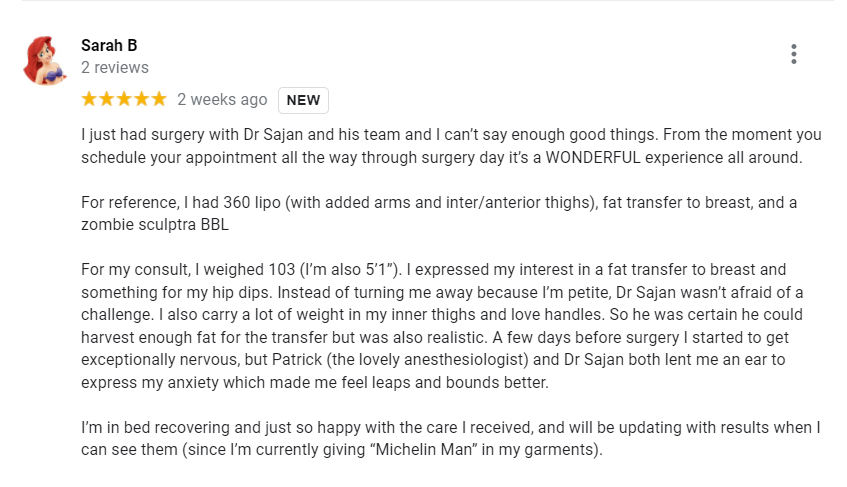Click the first gold star in rating
The width and height of the screenshot is (847, 487).
[89, 99]
